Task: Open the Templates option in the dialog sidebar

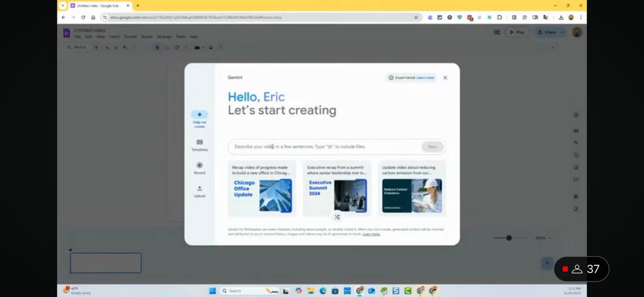Action: (200, 145)
